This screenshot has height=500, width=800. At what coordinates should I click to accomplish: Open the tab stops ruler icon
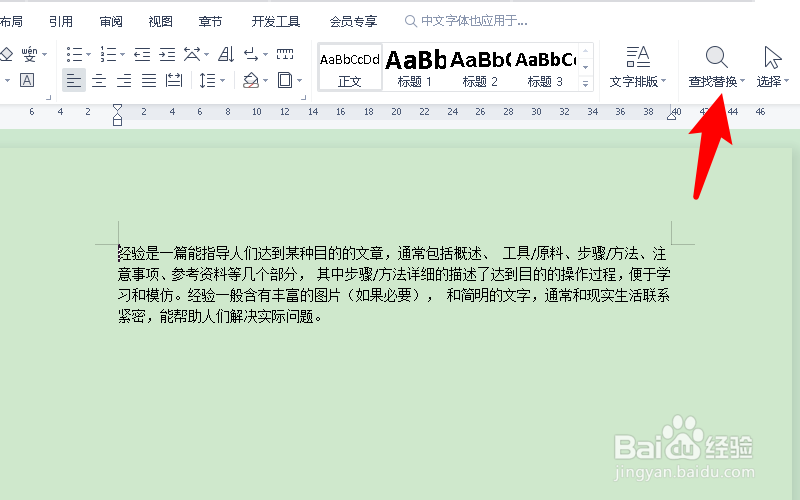tap(285, 54)
